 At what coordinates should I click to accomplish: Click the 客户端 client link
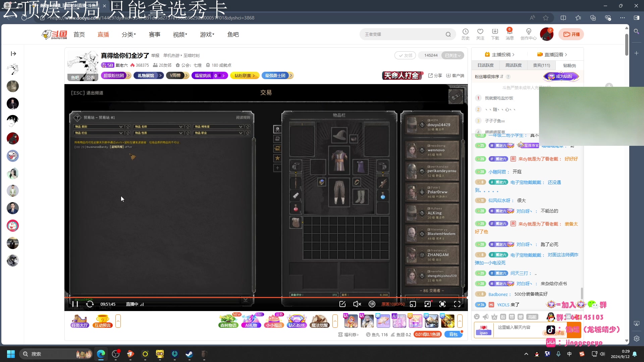455,76
